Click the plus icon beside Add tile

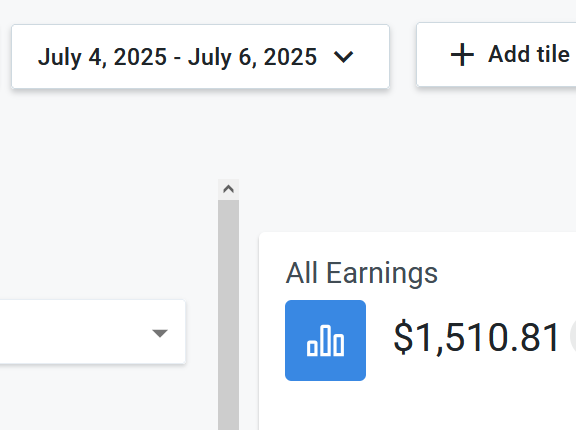pos(462,55)
